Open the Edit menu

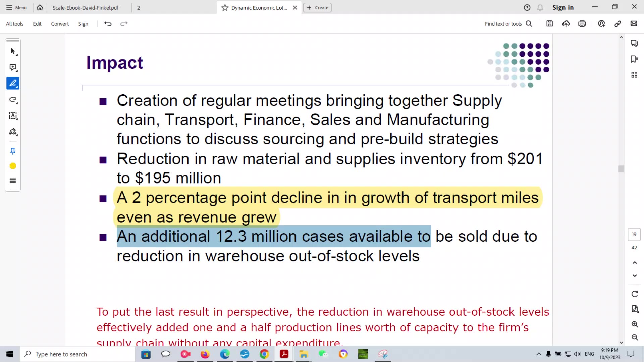pyautogui.click(x=37, y=24)
